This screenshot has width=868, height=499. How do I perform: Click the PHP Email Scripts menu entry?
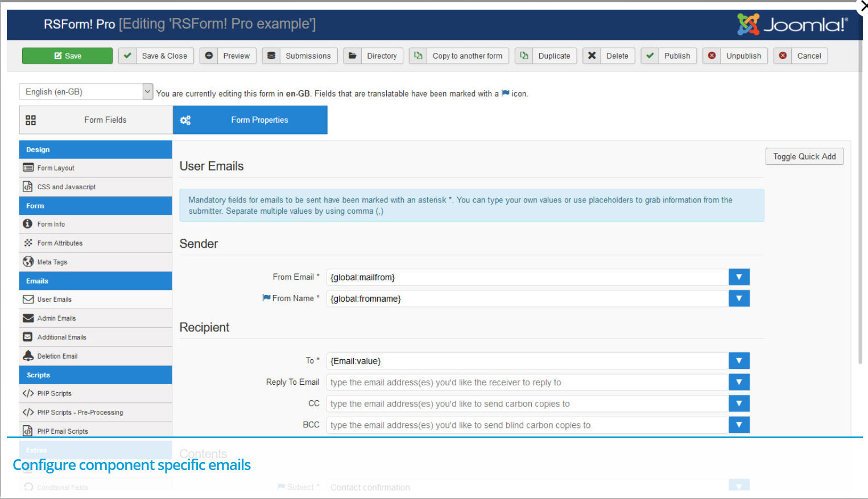96,430
